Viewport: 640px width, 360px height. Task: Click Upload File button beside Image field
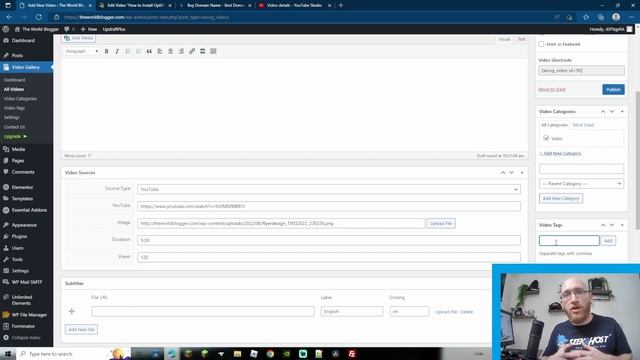[x=441, y=223]
